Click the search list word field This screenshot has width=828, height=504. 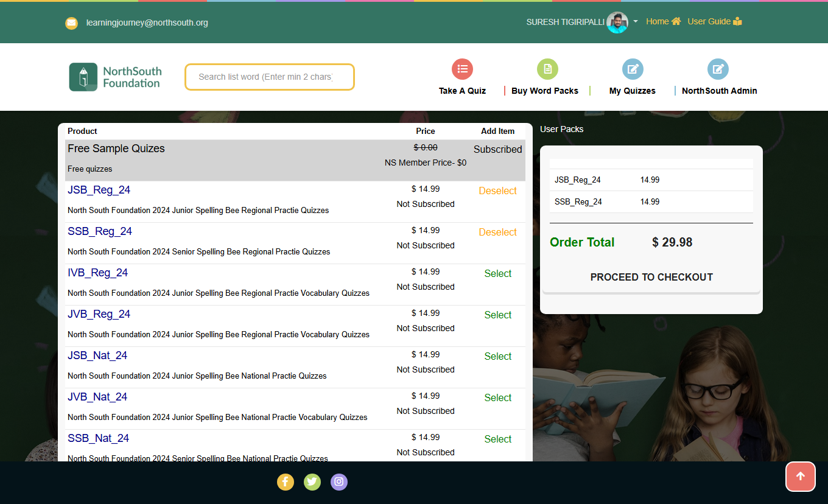pos(269,77)
